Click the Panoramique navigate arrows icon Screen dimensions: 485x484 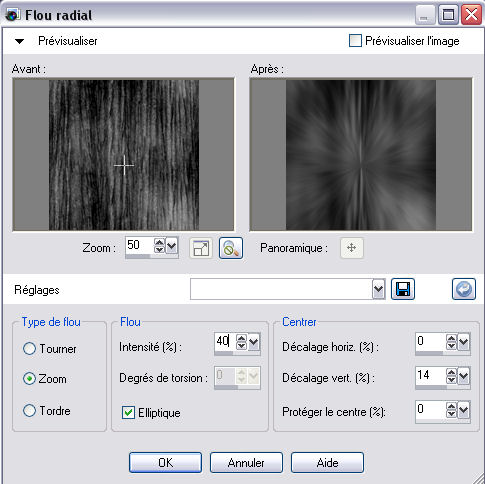351,248
